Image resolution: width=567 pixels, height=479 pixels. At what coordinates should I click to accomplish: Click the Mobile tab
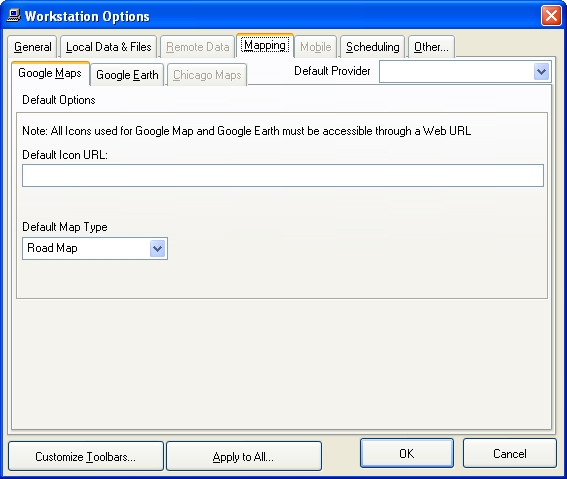point(315,47)
